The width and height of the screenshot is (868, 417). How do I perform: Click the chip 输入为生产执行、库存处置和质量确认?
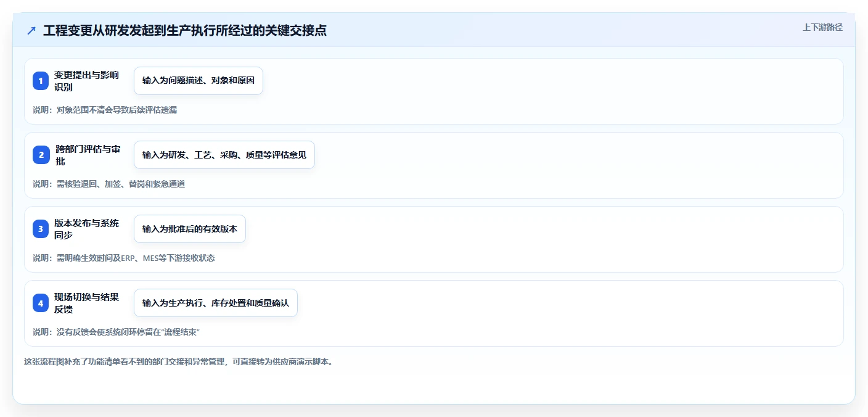pyautogui.click(x=216, y=303)
